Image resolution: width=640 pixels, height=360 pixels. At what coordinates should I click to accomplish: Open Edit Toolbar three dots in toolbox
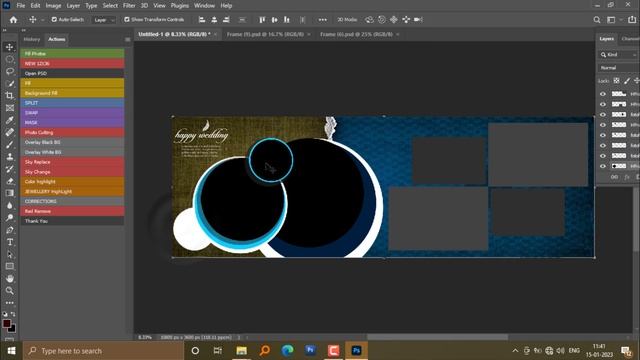pyautogui.click(x=9, y=303)
